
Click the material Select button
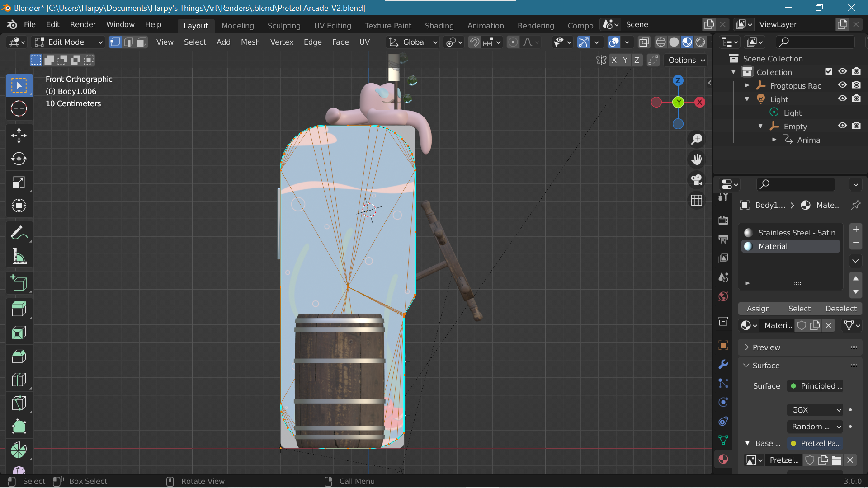(x=799, y=309)
